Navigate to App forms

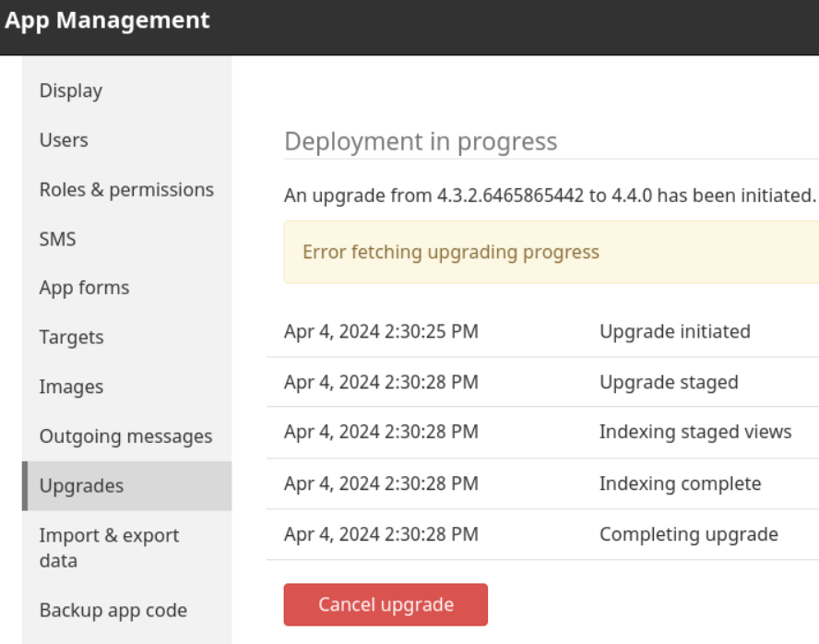point(84,288)
